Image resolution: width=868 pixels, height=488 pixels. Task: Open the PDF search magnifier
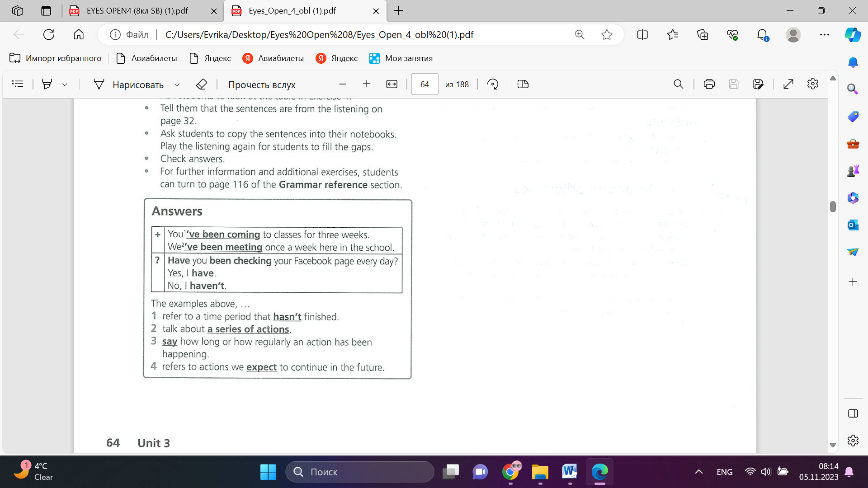[678, 84]
